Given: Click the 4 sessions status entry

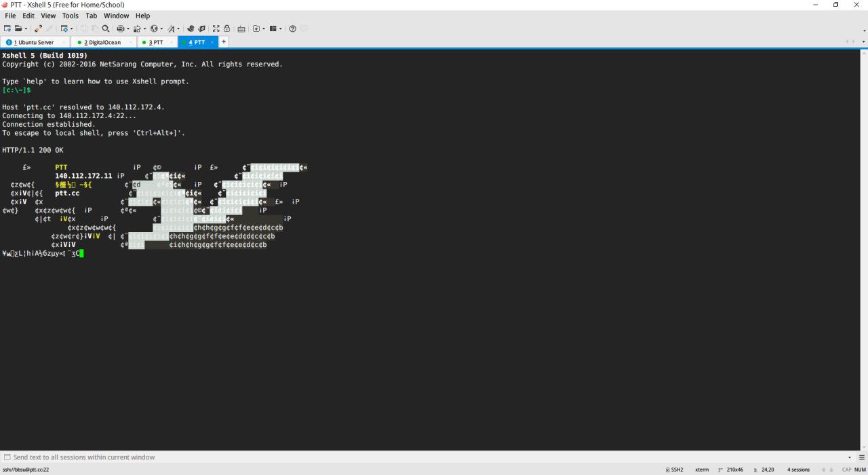Looking at the screenshot, I should point(798,470).
